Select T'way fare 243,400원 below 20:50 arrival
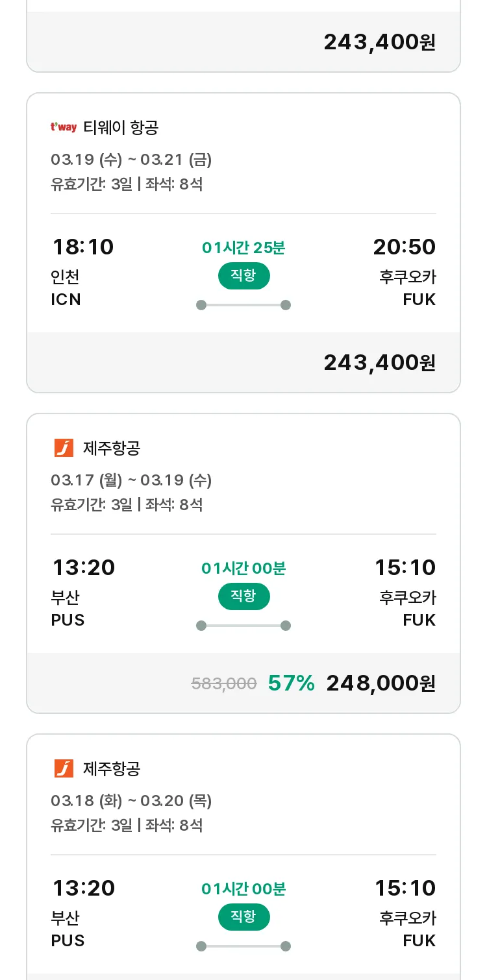The width and height of the screenshot is (487, 980). click(380, 363)
